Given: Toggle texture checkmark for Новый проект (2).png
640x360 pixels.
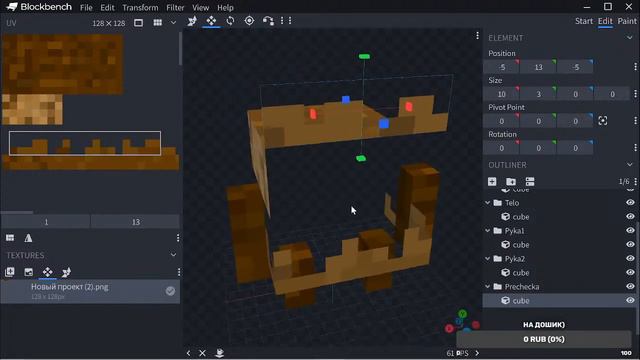Looking at the screenshot, I should click(170, 291).
